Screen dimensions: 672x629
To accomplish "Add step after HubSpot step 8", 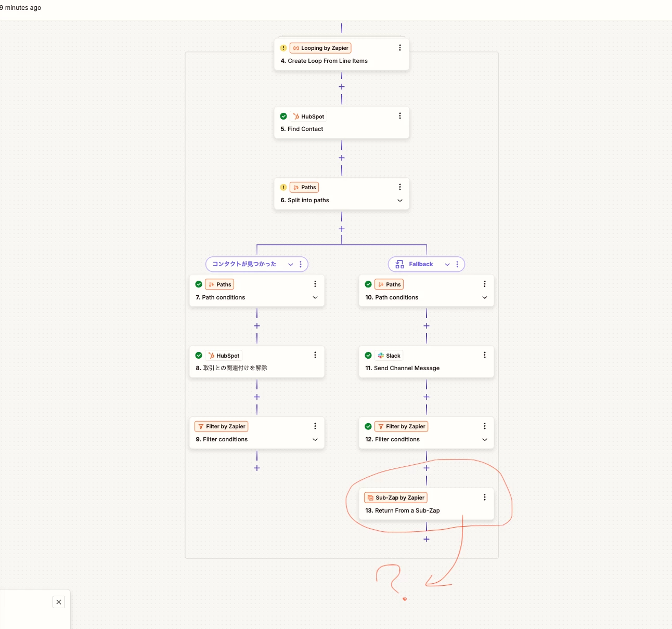I will [257, 397].
